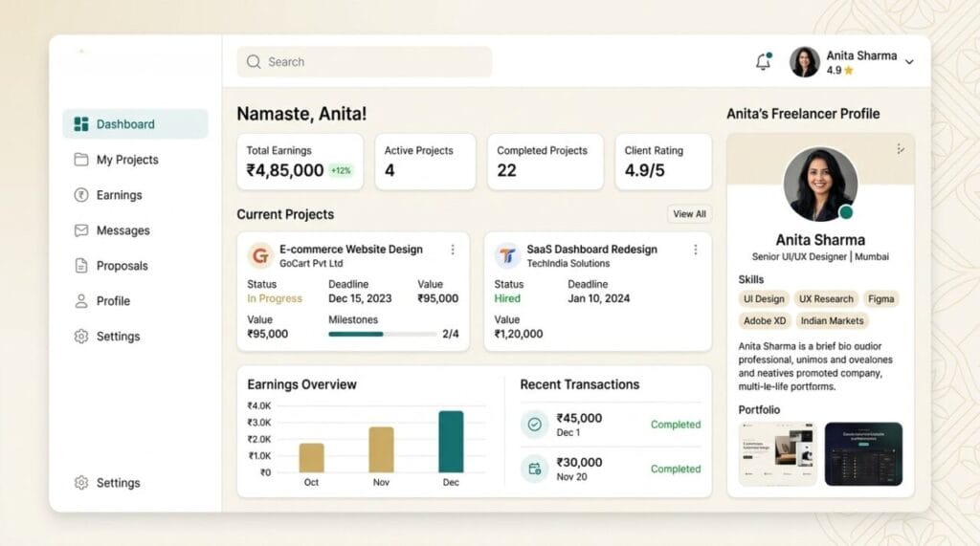
Task: Click the SaaS Dashboard Redesign title
Action: (591, 249)
